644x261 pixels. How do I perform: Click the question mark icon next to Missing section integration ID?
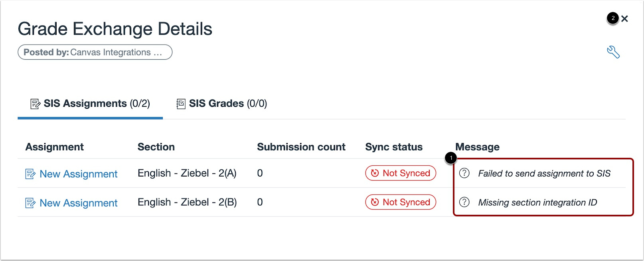464,202
